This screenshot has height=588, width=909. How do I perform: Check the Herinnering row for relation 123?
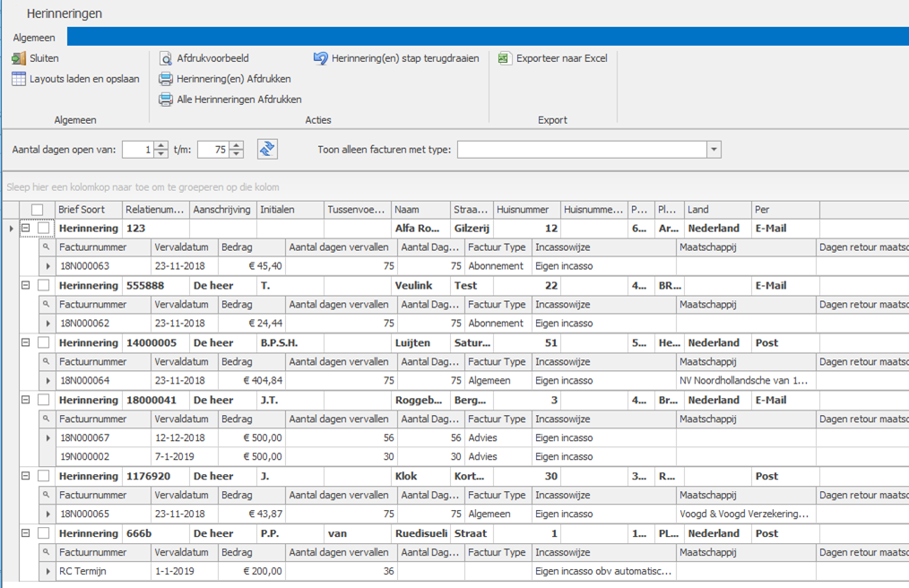44,228
